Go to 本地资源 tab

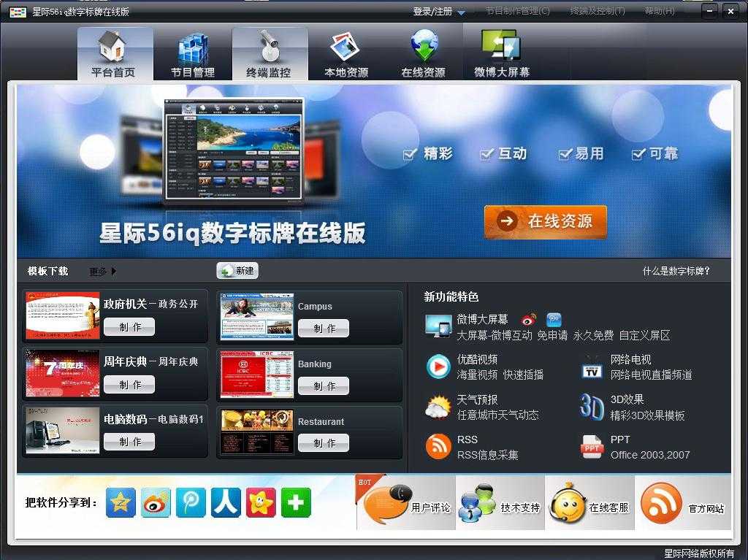click(346, 53)
